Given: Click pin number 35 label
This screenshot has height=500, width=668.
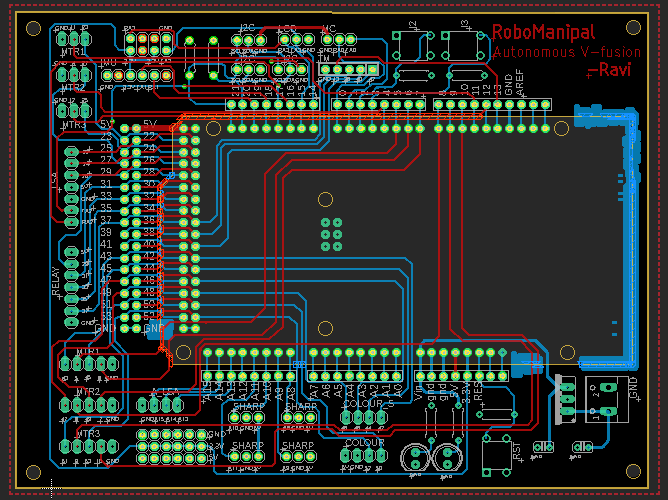Looking at the screenshot, I should (x=106, y=208).
